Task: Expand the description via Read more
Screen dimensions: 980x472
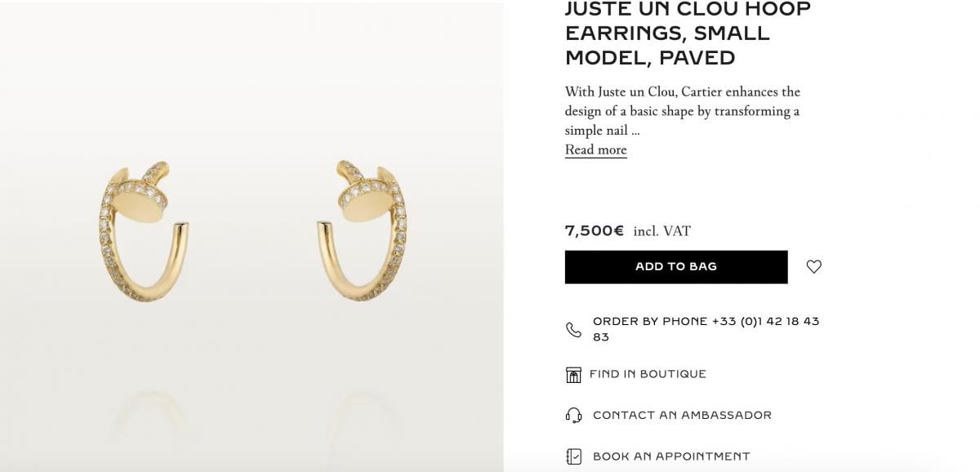Action: [x=595, y=149]
